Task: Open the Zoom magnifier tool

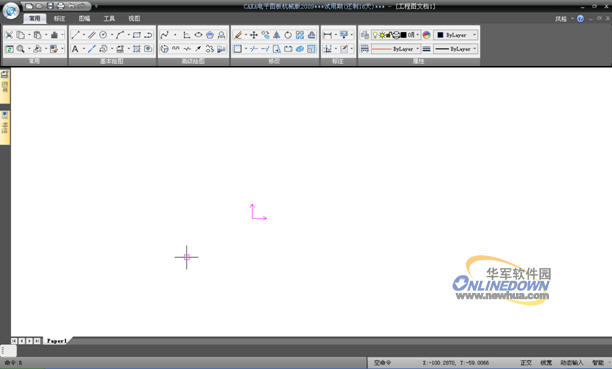Action: point(20,49)
